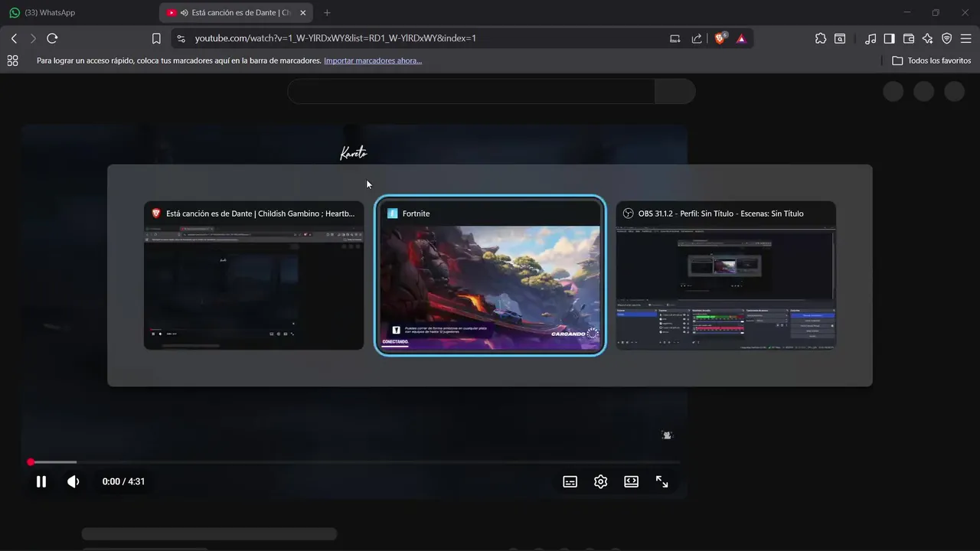Image resolution: width=980 pixels, height=551 pixels.
Task: Click the YouTube search submit button
Action: coord(675,91)
